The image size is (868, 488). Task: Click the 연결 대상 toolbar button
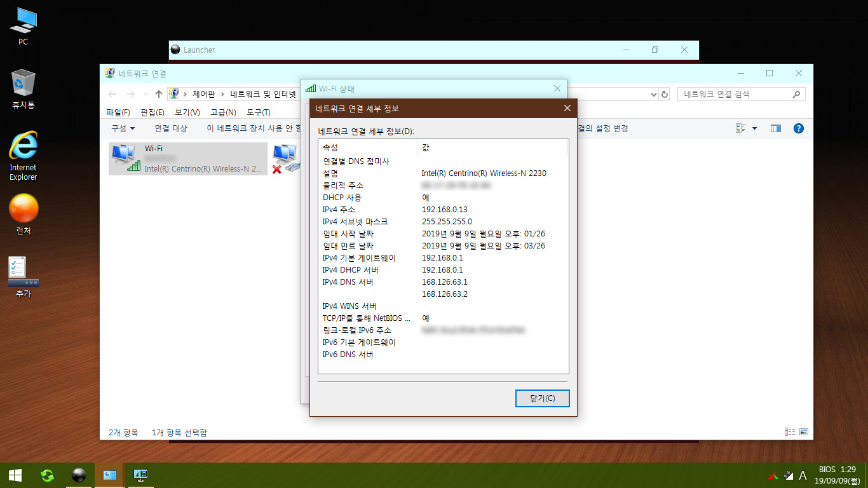point(171,128)
